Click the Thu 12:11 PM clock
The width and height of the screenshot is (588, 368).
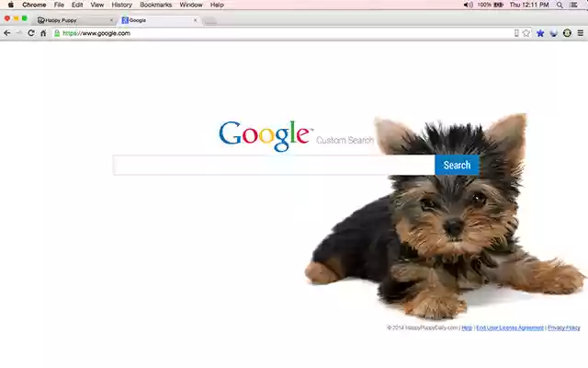pyautogui.click(x=529, y=5)
